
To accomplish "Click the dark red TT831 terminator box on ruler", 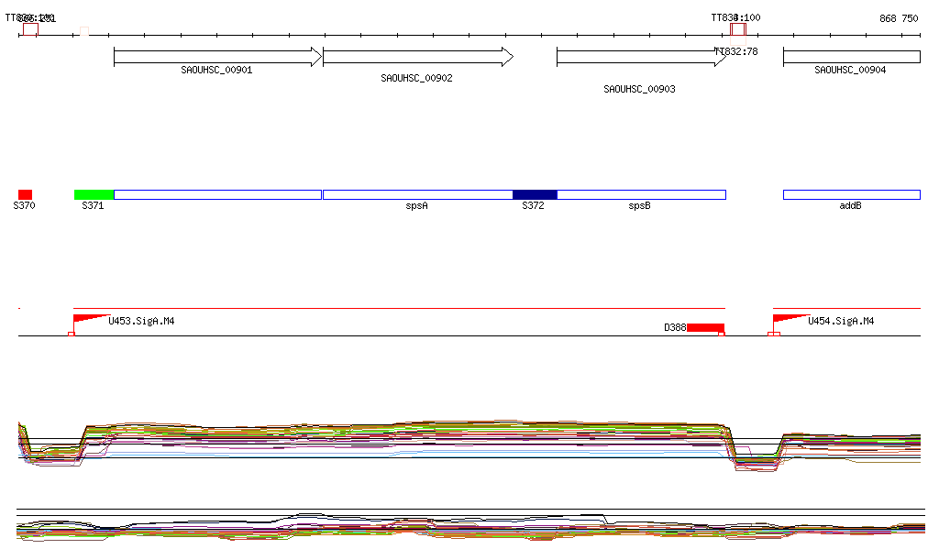I will click(737, 30).
